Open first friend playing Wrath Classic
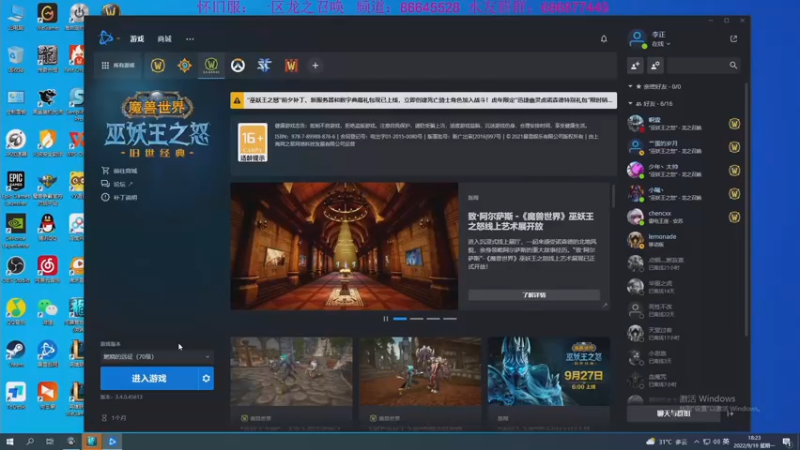 tap(684, 123)
